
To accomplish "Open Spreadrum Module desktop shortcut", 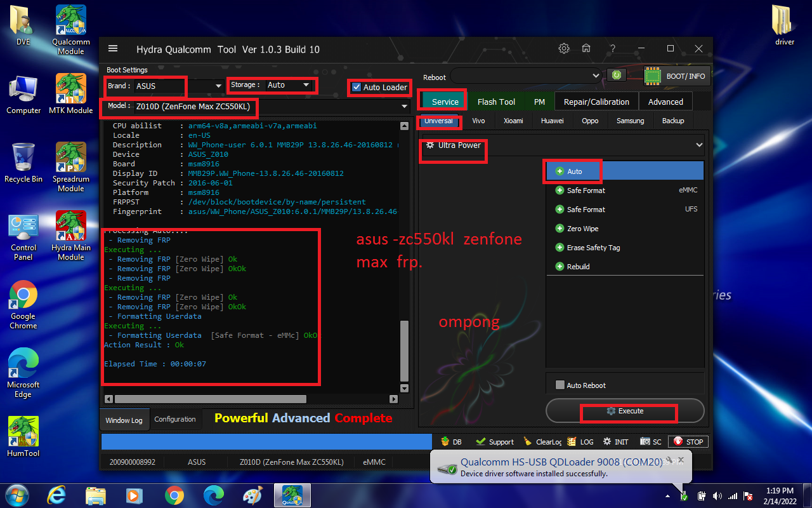I will coord(71,166).
